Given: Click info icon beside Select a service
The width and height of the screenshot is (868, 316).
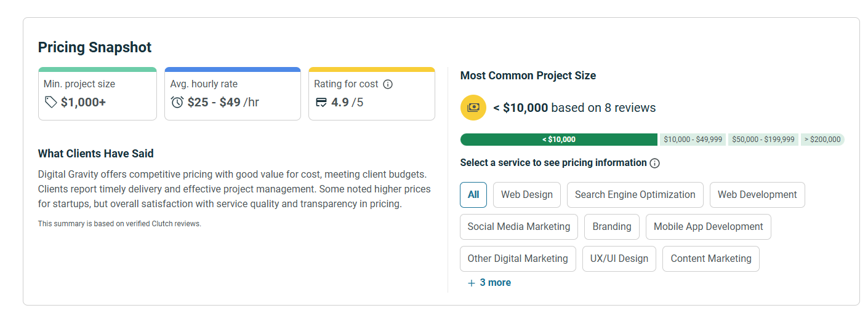Looking at the screenshot, I should tap(655, 163).
